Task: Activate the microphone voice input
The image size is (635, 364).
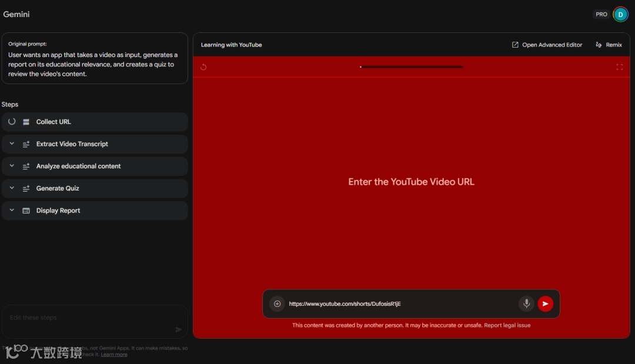Action: pos(526,303)
